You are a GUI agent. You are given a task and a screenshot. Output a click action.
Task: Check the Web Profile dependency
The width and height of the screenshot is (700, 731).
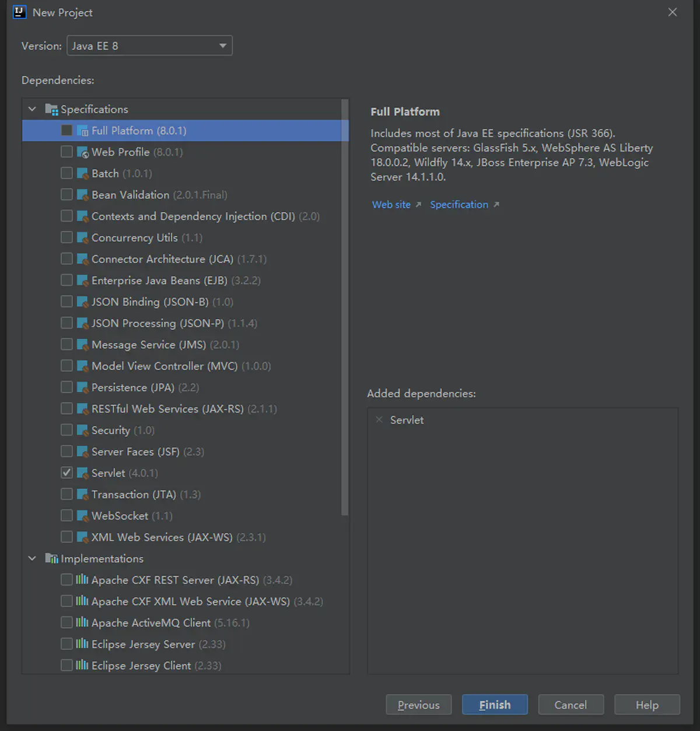[66, 152]
